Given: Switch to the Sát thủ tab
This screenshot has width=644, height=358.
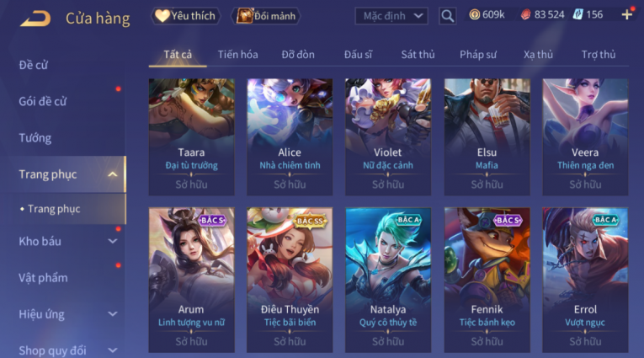Looking at the screenshot, I should 418,55.
